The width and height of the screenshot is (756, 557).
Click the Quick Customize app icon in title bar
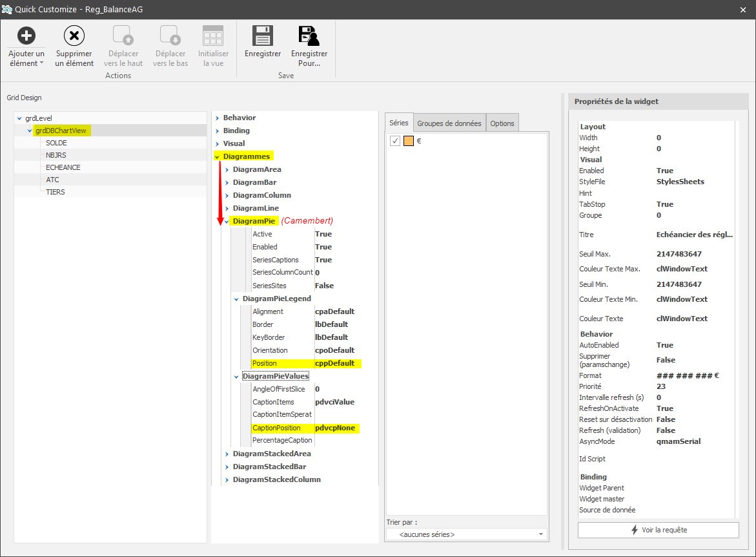point(7,8)
